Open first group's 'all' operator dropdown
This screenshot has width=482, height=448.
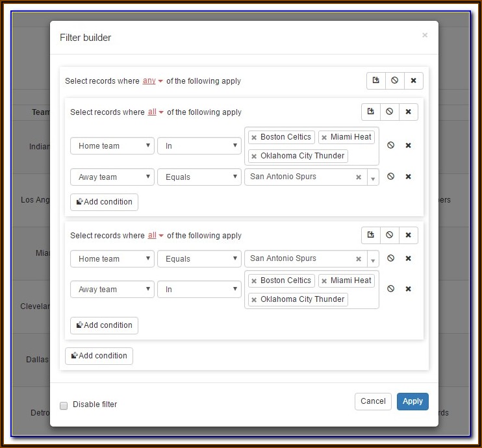tap(156, 112)
